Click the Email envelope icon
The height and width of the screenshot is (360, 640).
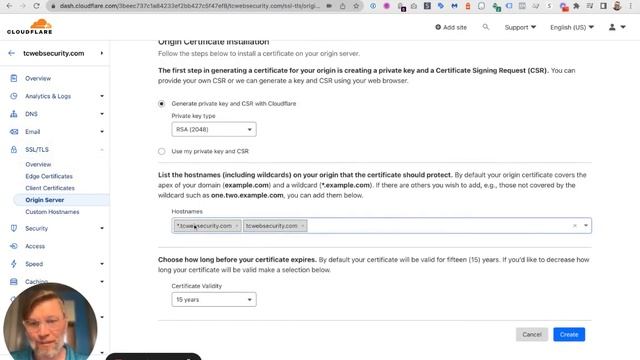(x=13, y=131)
